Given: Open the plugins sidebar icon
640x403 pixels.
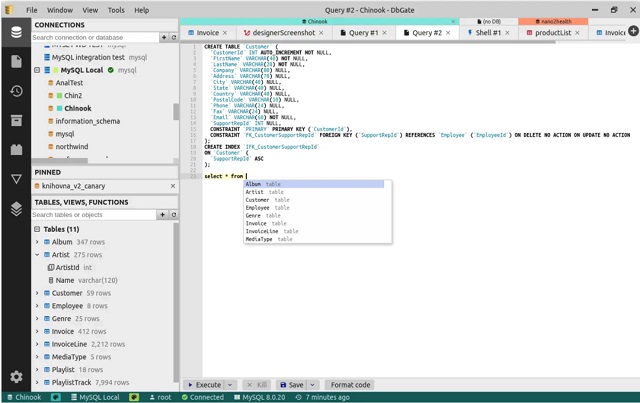Looking at the screenshot, I should (x=16, y=149).
